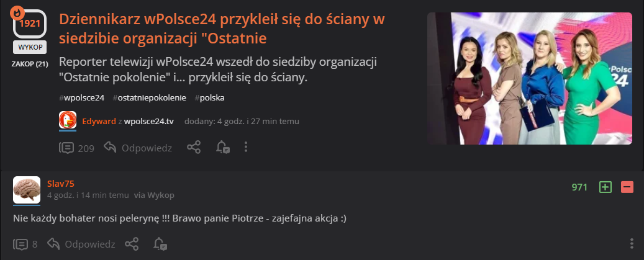Click Slav75's brain avatar
644x260 pixels.
point(27,191)
